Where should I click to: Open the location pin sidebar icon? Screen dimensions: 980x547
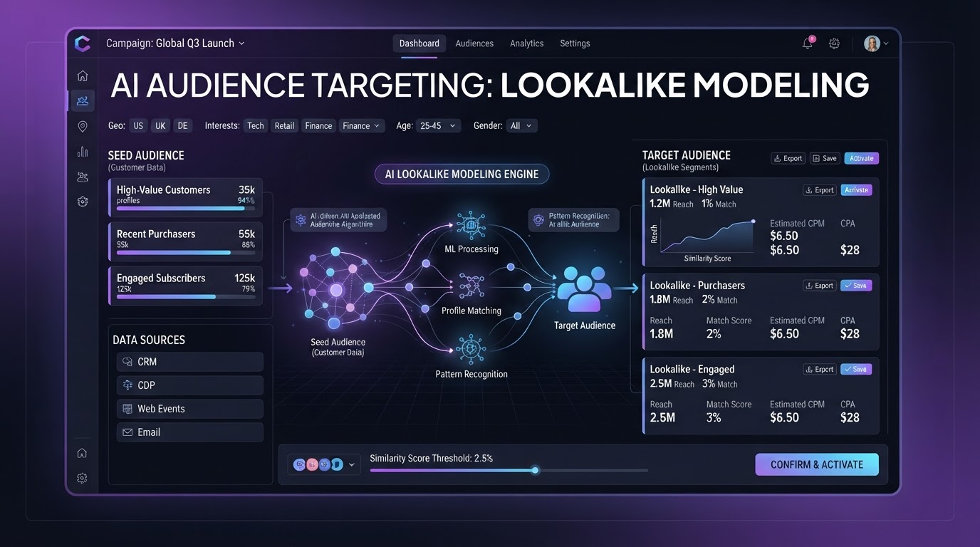click(x=83, y=126)
